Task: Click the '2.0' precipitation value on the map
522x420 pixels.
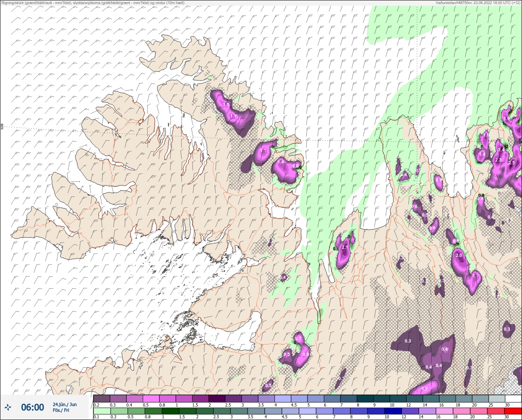Action: click(x=458, y=256)
